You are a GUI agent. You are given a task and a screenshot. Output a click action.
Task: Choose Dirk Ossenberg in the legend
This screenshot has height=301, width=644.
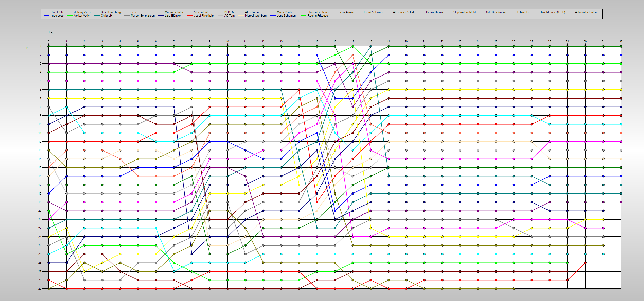(107, 12)
